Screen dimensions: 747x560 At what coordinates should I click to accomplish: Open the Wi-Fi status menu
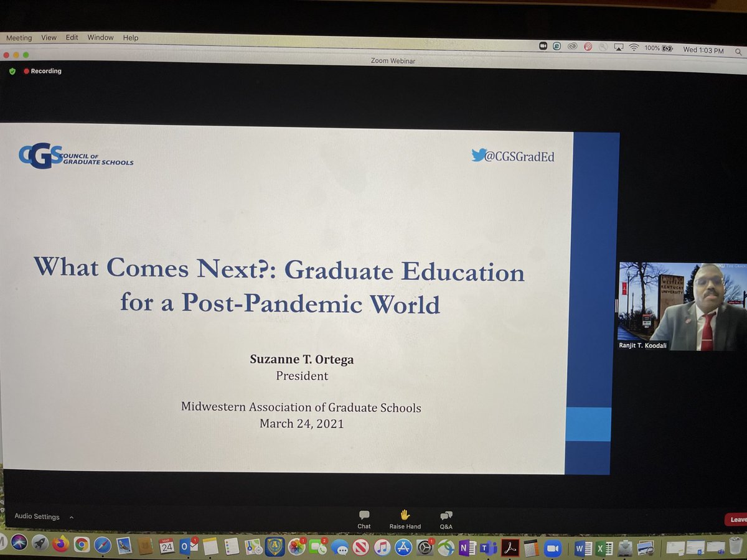click(634, 48)
